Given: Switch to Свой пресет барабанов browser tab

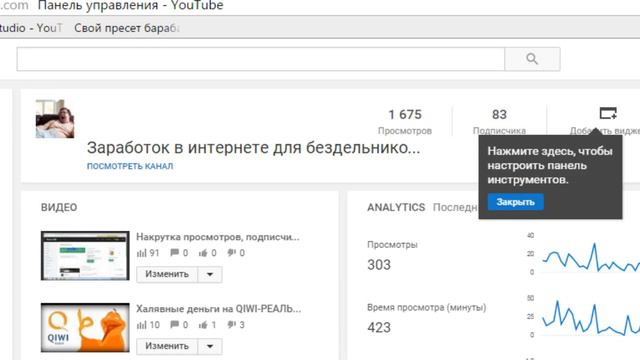Looking at the screenshot, I should pyautogui.click(x=127, y=28).
